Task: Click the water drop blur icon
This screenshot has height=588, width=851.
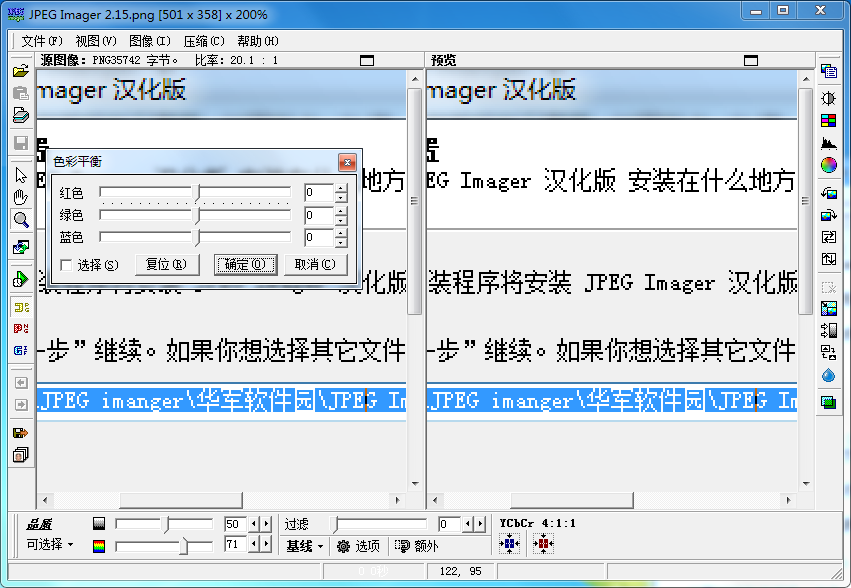Action: (829, 375)
